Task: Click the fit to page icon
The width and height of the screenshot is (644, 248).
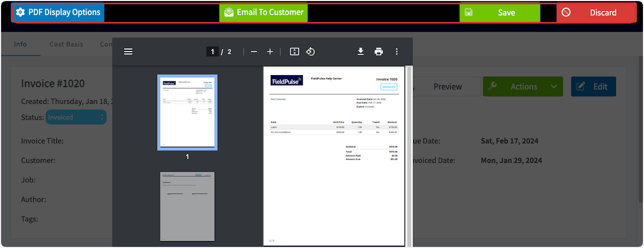Action: [x=294, y=52]
